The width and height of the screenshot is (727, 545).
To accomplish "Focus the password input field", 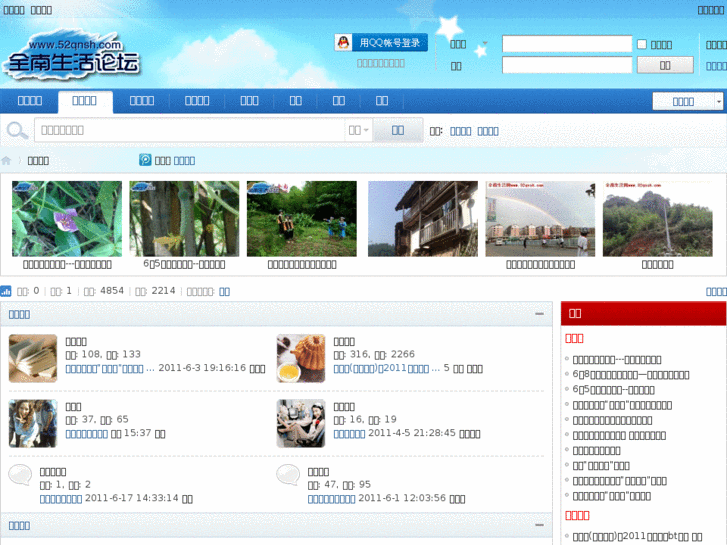I will (x=567, y=65).
